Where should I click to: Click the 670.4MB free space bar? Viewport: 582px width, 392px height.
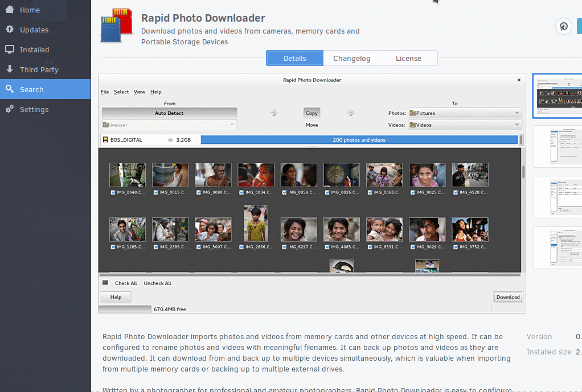(x=125, y=309)
